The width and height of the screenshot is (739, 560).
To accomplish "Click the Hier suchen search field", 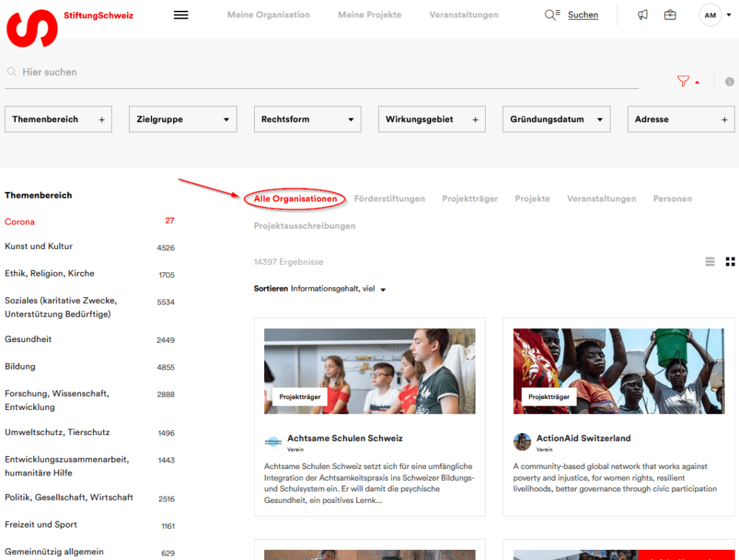I will click(318, 72).
